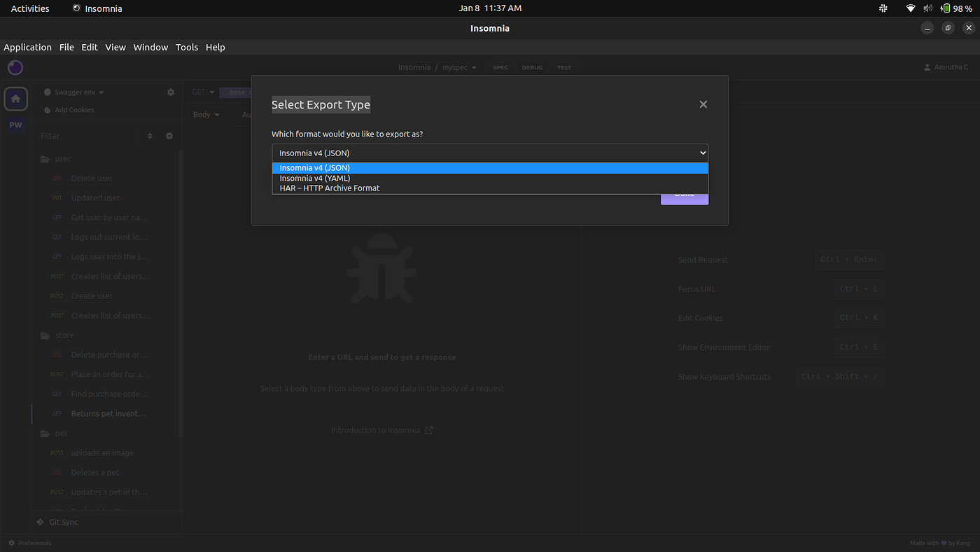Switch to the TEST tab

click(x=564, y=68)
